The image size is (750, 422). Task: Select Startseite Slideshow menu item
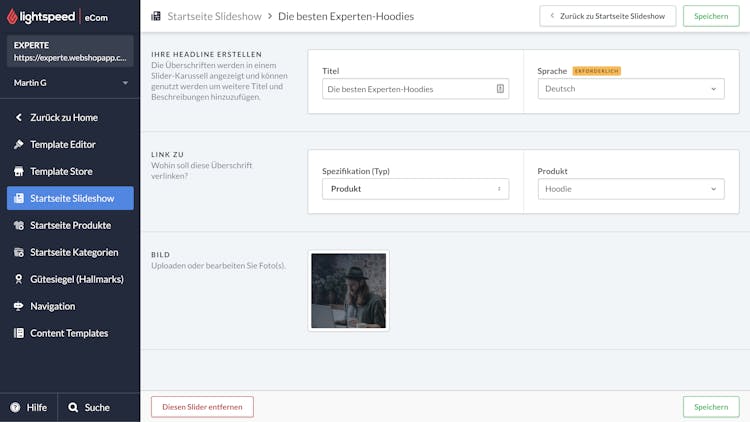[70, 198]
